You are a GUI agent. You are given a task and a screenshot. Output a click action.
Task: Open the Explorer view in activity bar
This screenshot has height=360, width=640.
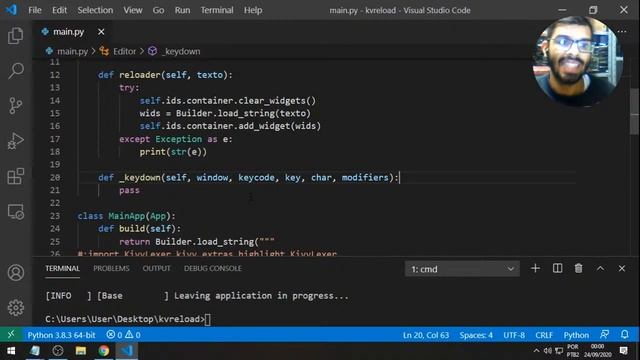[x=16, y=36]
